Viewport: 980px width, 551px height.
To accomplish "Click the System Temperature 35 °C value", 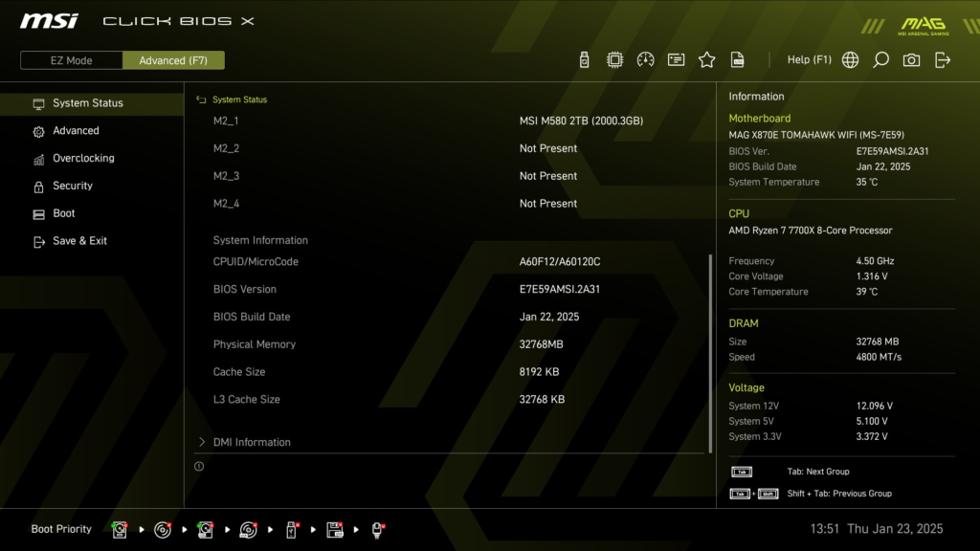I will (x=867, y=182).
